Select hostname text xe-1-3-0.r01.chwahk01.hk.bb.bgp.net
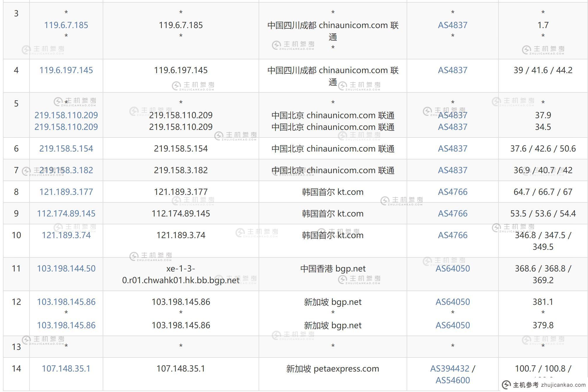Viewport: 588px width, 392px height. 181,274
